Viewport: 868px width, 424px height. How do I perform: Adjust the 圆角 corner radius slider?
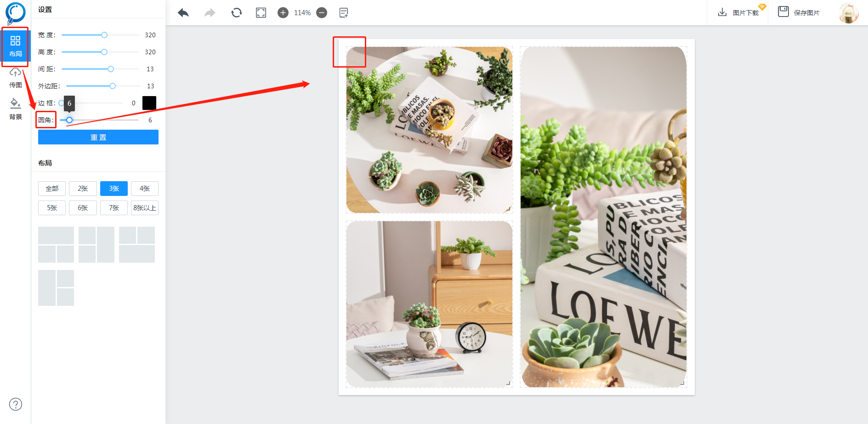99,120
